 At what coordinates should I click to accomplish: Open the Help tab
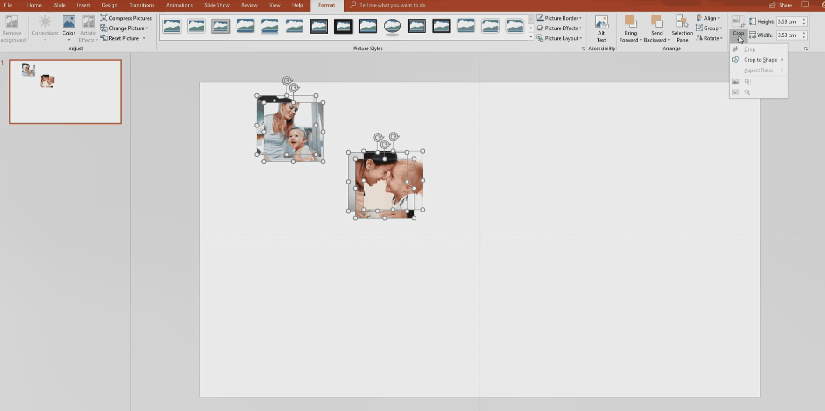tap(297, 5)
